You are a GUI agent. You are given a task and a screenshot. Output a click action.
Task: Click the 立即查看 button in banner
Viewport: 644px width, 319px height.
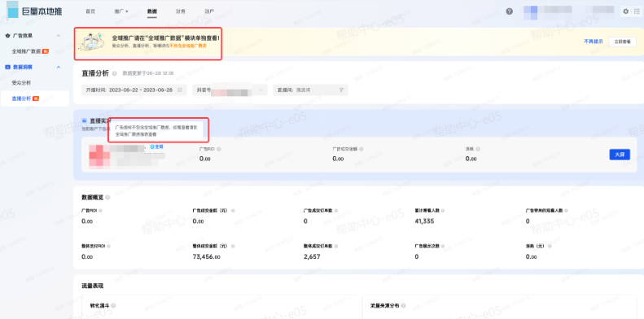tap(622, 42)
